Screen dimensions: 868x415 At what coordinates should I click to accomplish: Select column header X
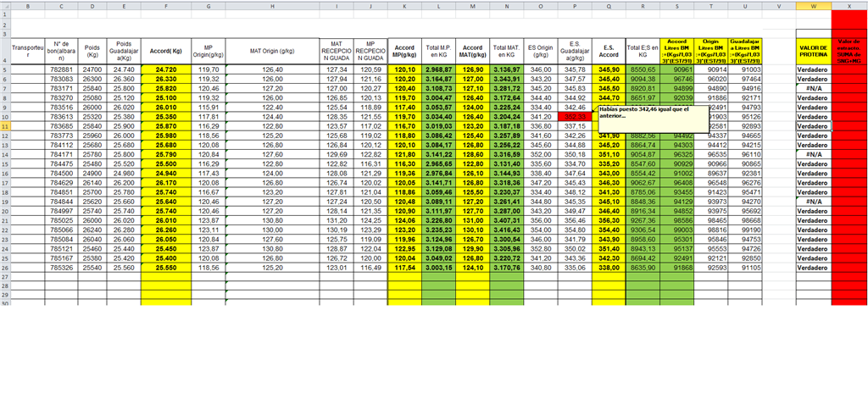pos(849,6)
